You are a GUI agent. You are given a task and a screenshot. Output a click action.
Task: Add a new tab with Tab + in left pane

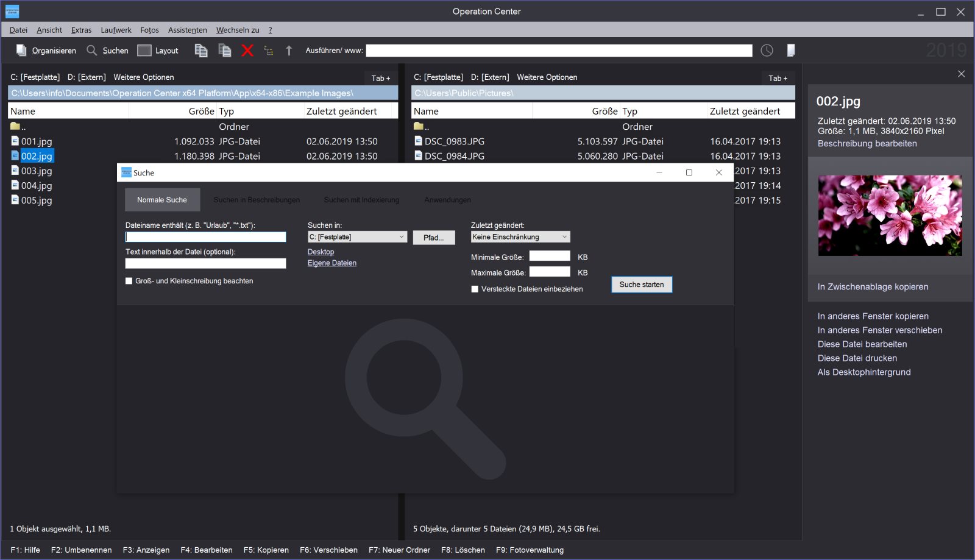click(381, 78)
